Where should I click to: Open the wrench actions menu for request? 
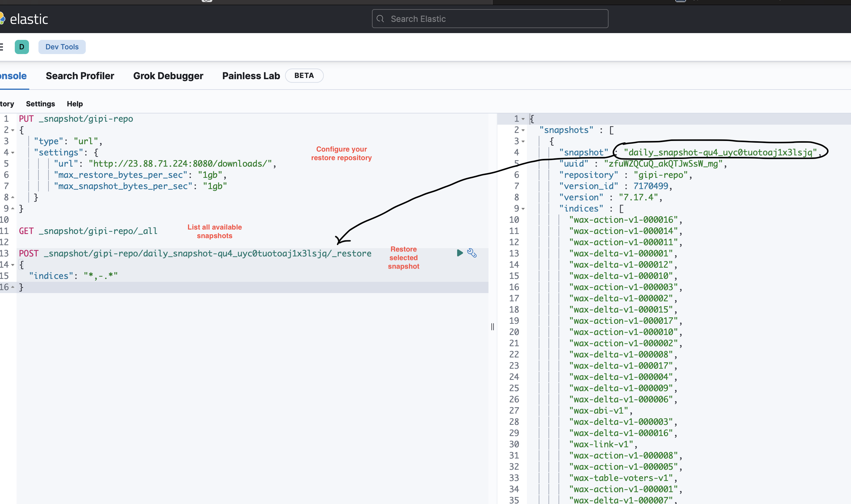tap(472, 253)
